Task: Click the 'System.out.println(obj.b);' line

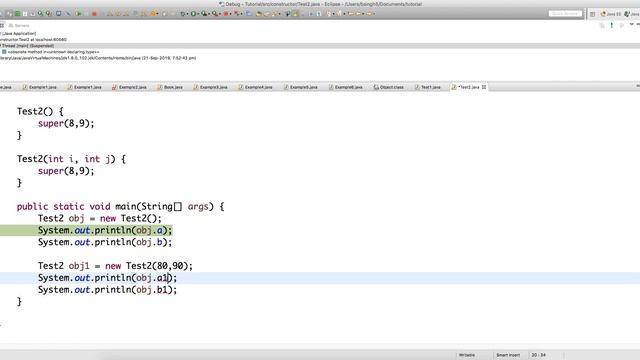Action: click(x=105, y=242)
